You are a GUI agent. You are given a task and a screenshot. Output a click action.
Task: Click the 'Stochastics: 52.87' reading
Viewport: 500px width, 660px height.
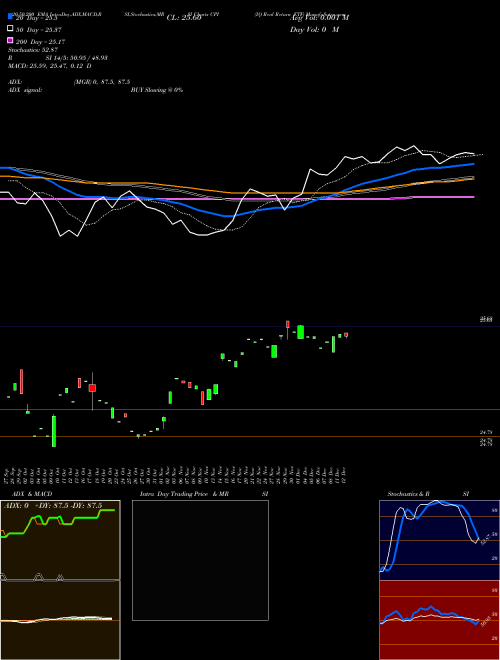point(33,50)
